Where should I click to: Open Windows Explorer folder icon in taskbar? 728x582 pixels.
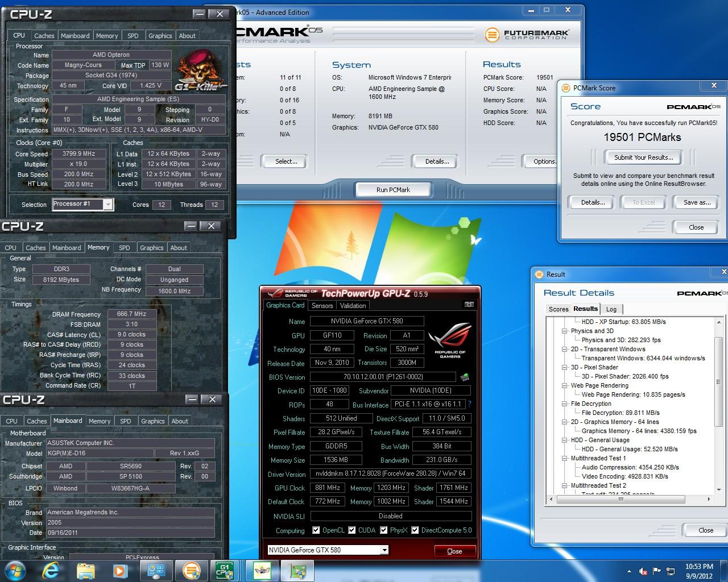(85, 571)
